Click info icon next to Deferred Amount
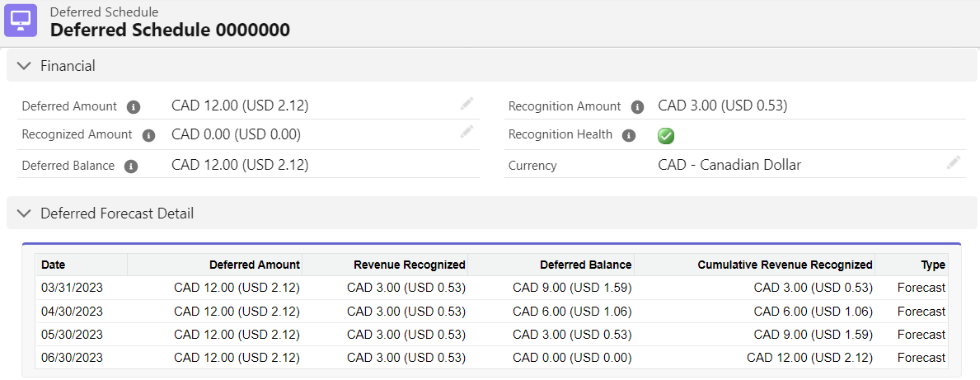This screenshot has height=380, width=980. [134, 107]
